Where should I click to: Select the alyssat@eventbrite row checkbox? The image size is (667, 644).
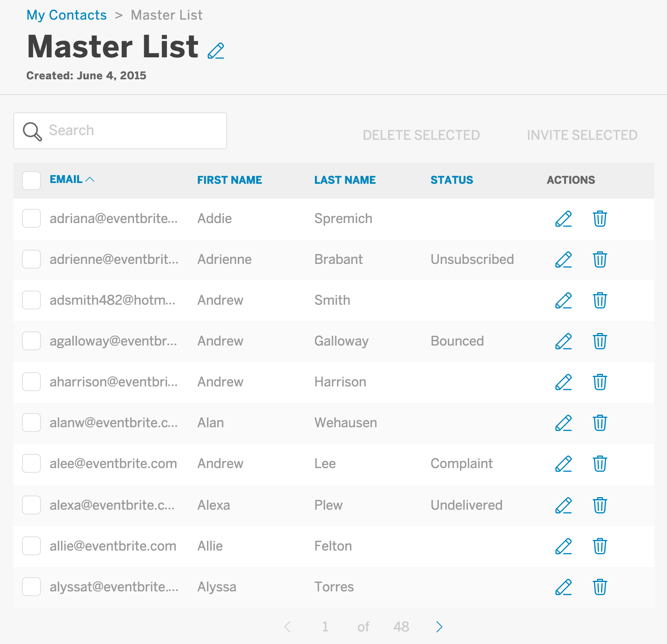(31, 587)
